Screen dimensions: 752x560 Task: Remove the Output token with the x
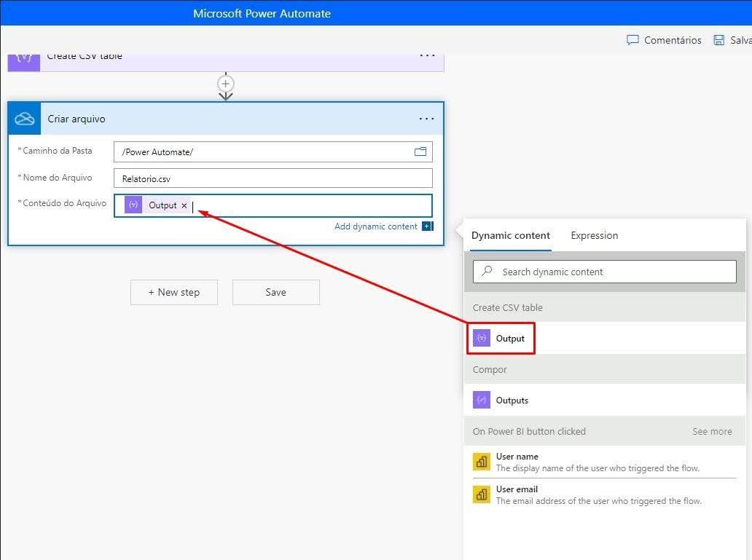(x=184, y=206)
